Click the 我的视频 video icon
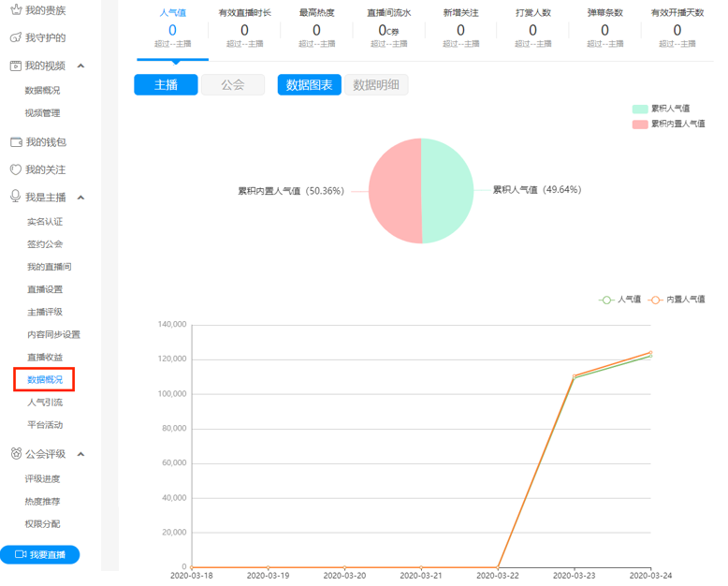This screenshot has height=586, width=728. pos(16,66)
